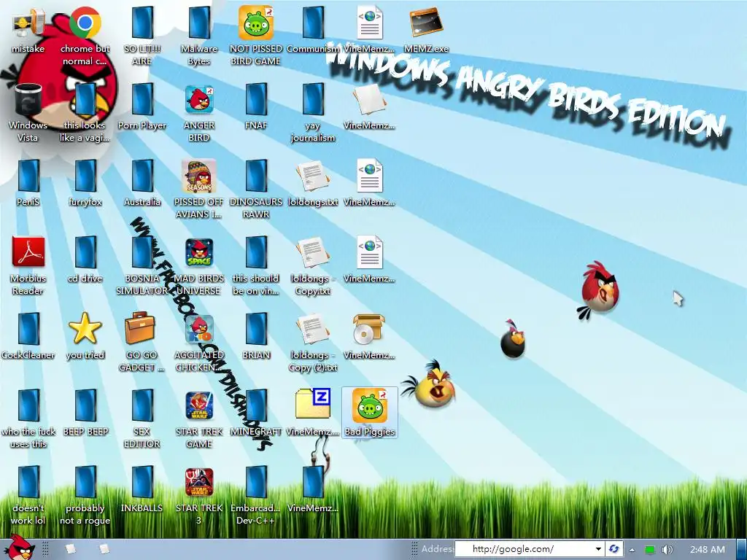
Task: Open the 2:48 AM clock
Action: [x=708, y=550]
